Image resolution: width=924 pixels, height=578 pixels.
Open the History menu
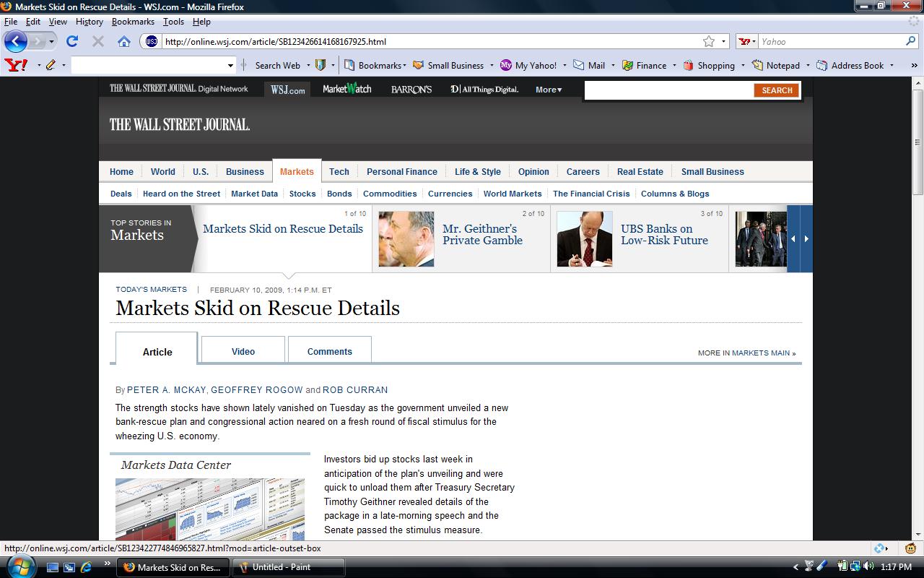(x=89, y=22)
